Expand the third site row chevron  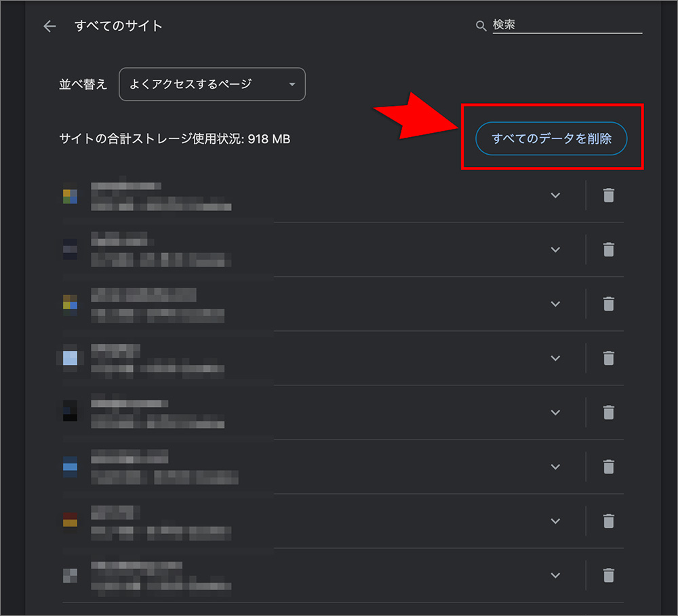(x=555, y=304)
